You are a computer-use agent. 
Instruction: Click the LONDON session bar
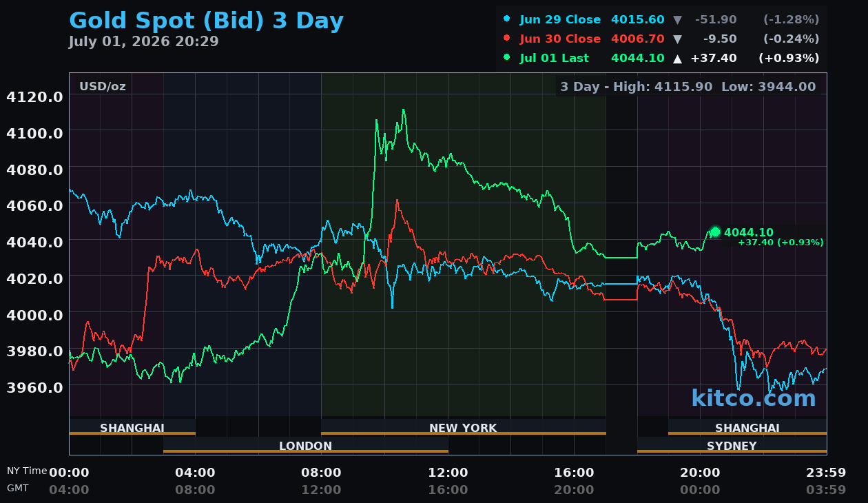coord(306,446)
